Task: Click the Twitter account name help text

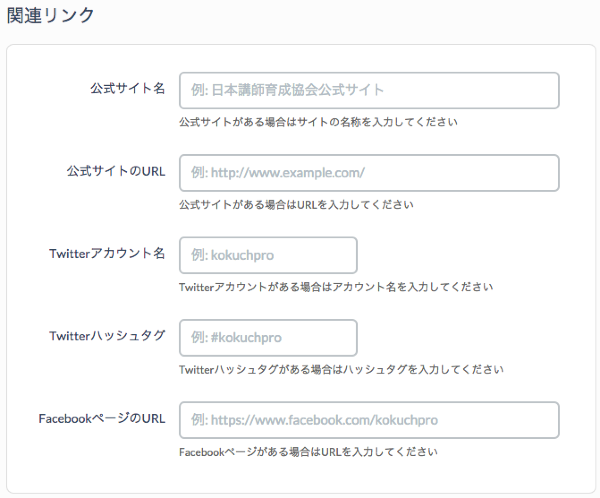Action: [x=335, y=286]
